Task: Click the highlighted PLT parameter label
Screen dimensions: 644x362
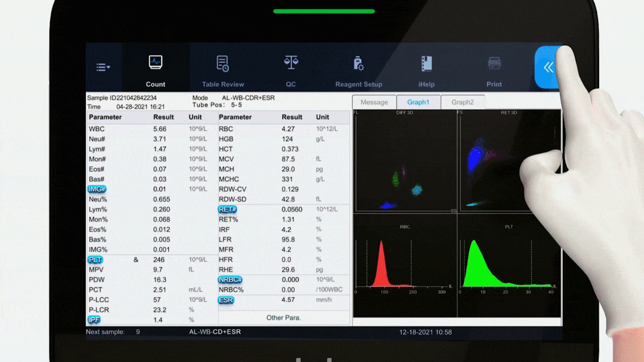Action: click(x=95, y=260)
